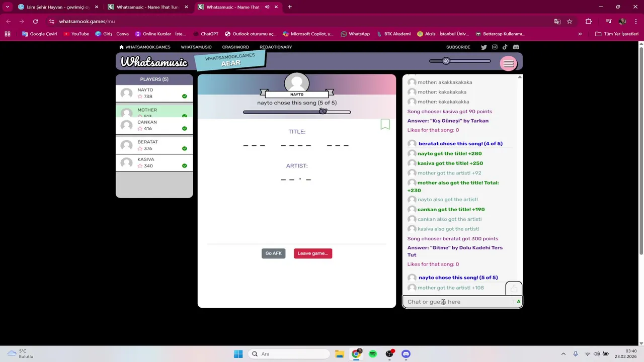
Task: Click the taskbar Ara search box
Action: (289, 354)
